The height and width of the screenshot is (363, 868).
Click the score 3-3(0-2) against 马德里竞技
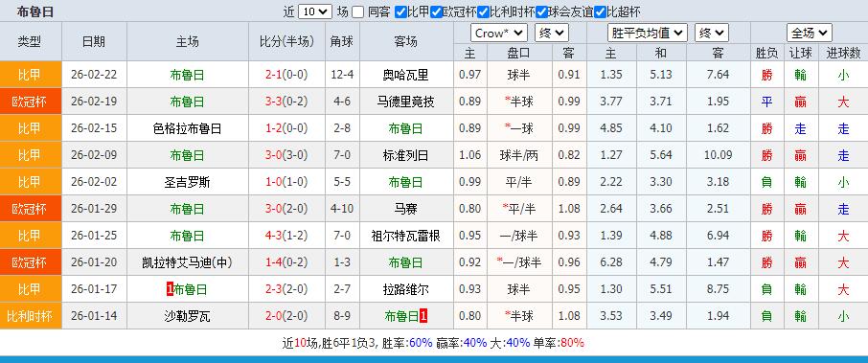[x=286, y=102]
